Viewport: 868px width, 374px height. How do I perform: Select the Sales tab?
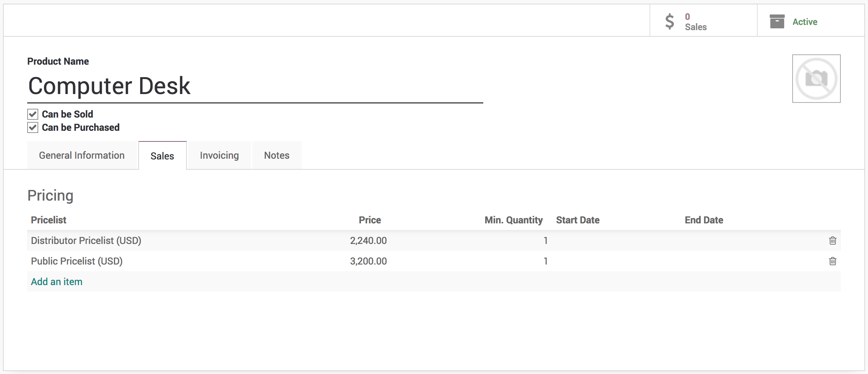162,156
